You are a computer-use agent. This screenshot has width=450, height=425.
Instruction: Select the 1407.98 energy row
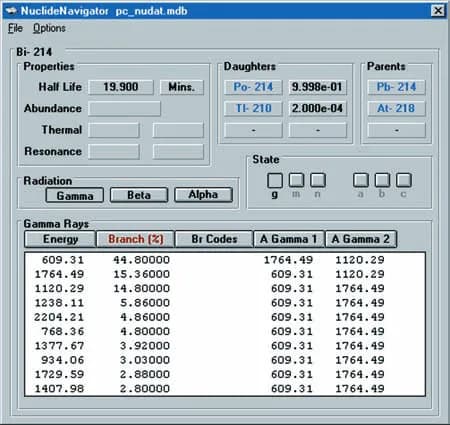225,389
